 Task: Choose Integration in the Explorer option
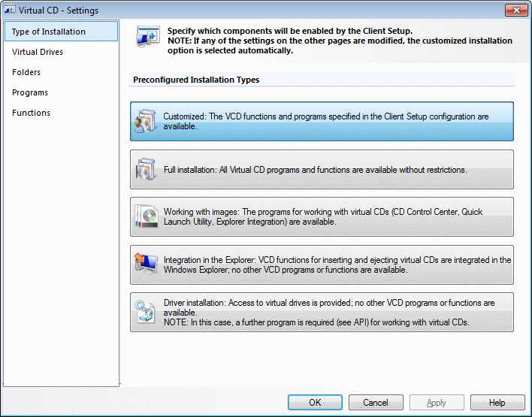[x=323, y=264]
